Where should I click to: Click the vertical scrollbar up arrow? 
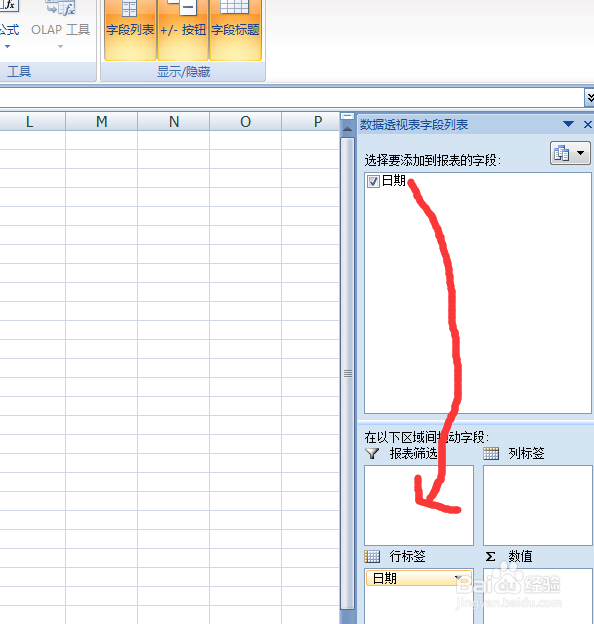pyautogui.click(x=348, y=129)
